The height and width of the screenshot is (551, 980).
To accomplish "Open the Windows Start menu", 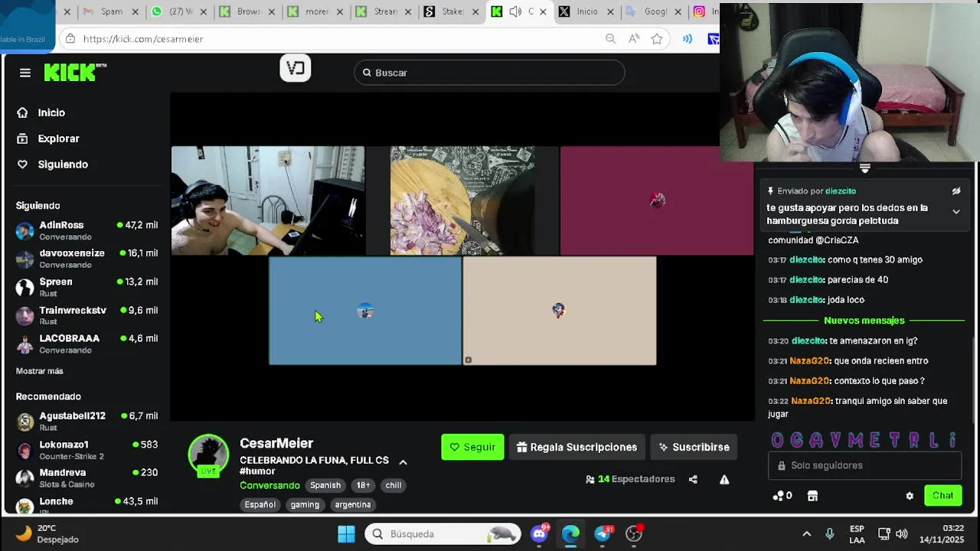I will click(346, 533).
